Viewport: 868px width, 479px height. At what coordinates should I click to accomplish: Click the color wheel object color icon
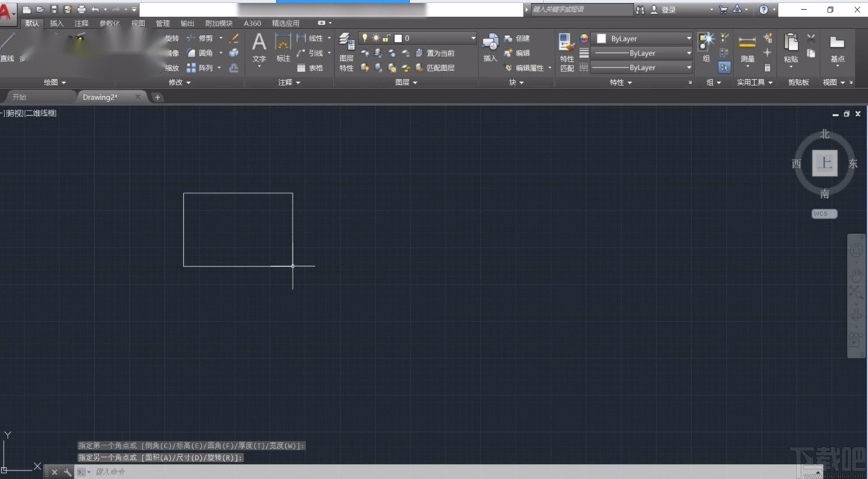pyautogui.click(x=584, y=38)
